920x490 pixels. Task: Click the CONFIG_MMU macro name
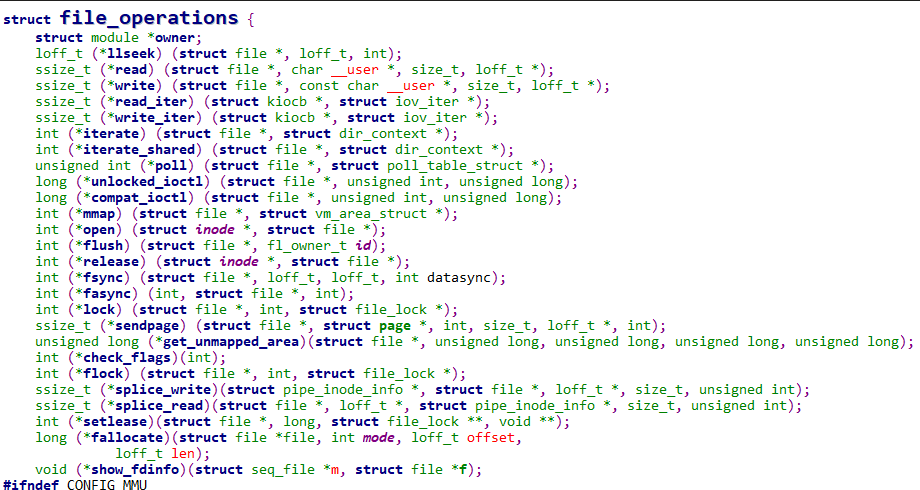click(x=107, y=484)
